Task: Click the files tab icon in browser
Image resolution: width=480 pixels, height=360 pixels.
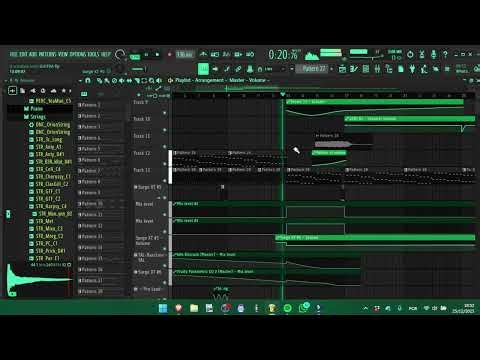Action: tap(22, 91)
